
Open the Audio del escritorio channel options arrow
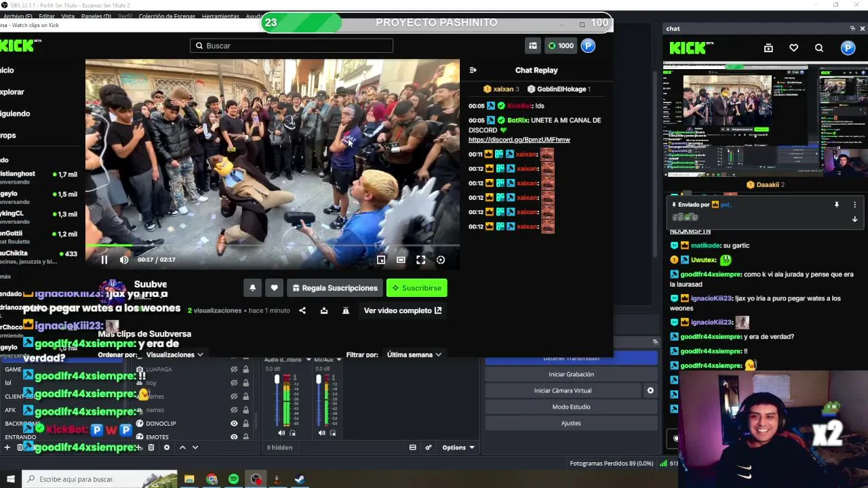tap(308, 360)
